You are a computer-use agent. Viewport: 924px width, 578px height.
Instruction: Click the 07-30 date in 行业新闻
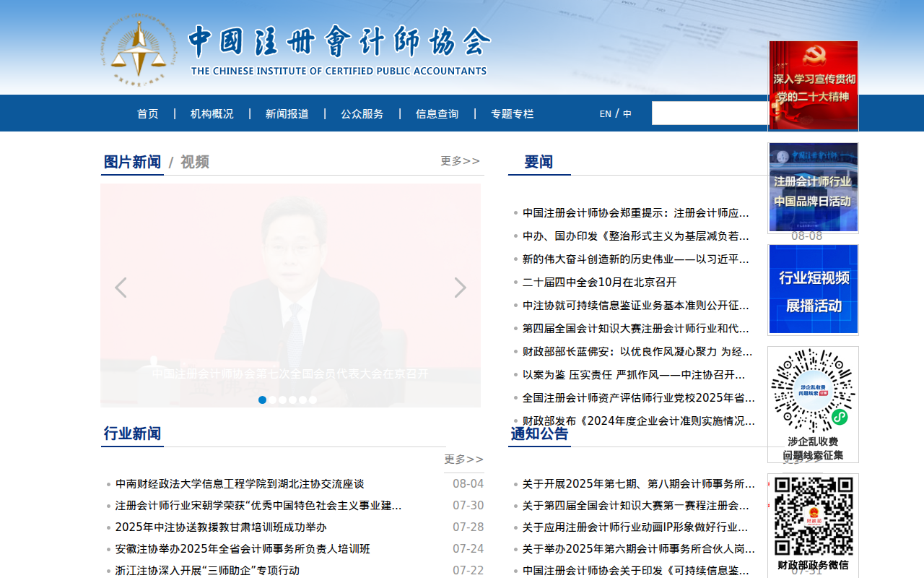(x=468, y=506)
